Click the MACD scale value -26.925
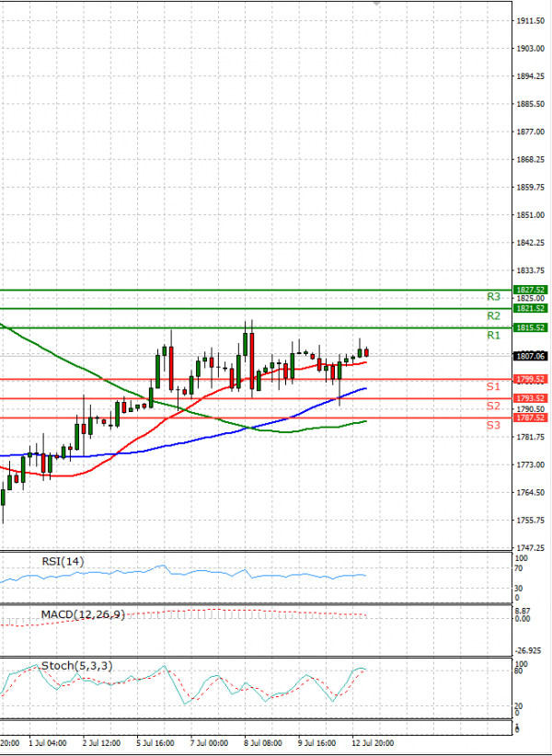This screenshot has width=552, height=756. (526, 651)
